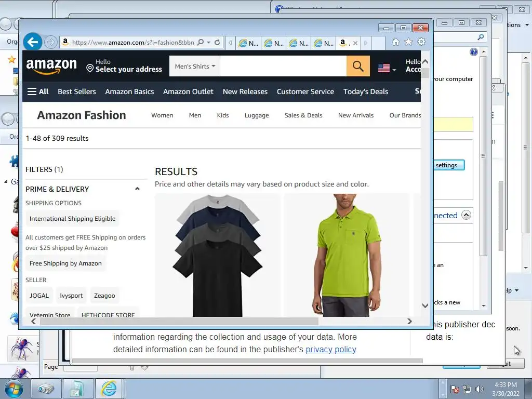Open the second pinned taskbar program icon
Viewport: 532px width, 399px height.
[x=77, y=389]
